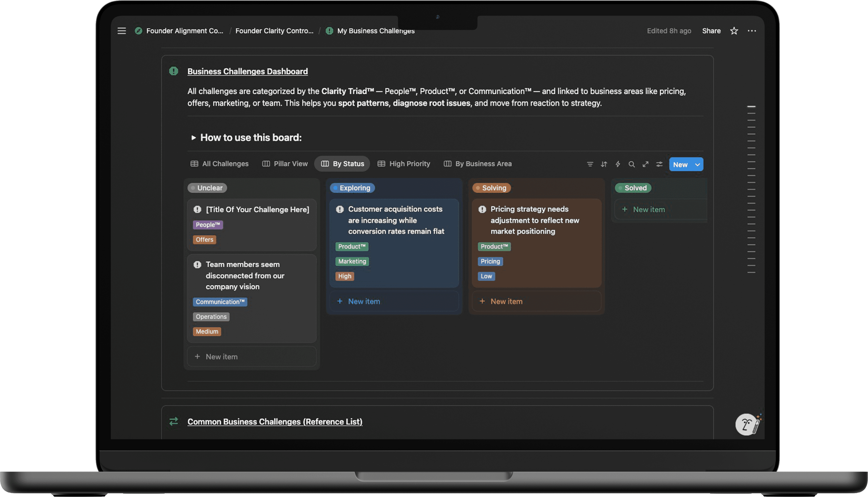Open the dropdown arrow beside New button
The width and height of the screenshot is (868, 497).
(697, 165)
